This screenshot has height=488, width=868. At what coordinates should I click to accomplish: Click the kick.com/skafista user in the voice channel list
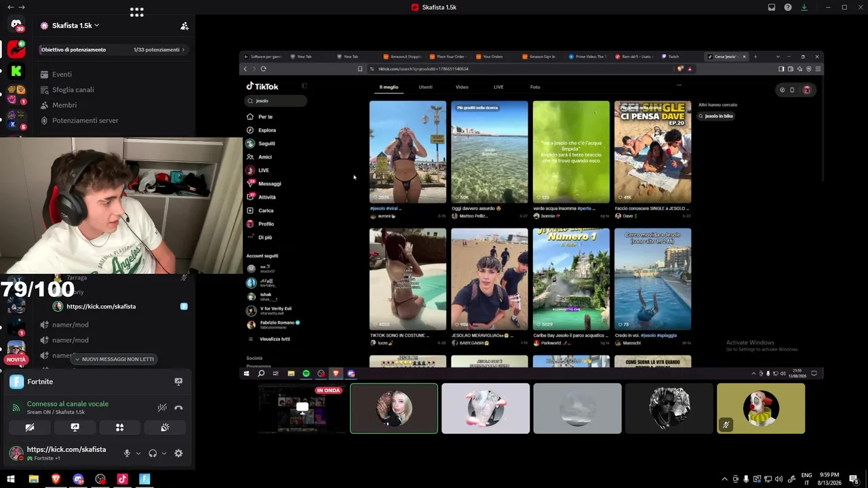click(x=101, y=306)
